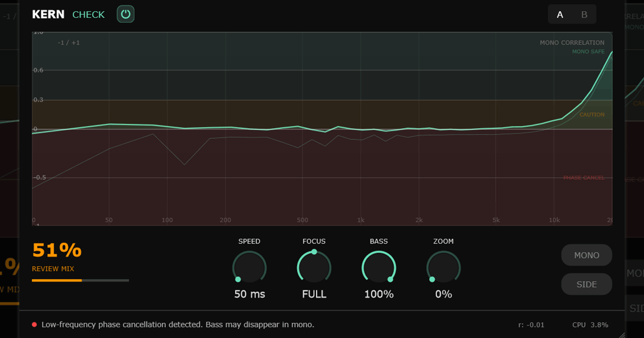Click the FOCUS knob
Viewport: 644px width, 338px height.
point(314,267)
